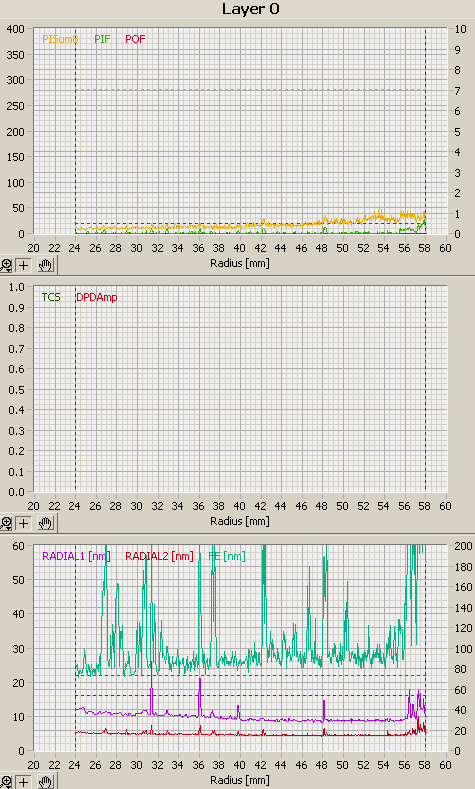Click the PISum8 legend label

click(60, 39)
